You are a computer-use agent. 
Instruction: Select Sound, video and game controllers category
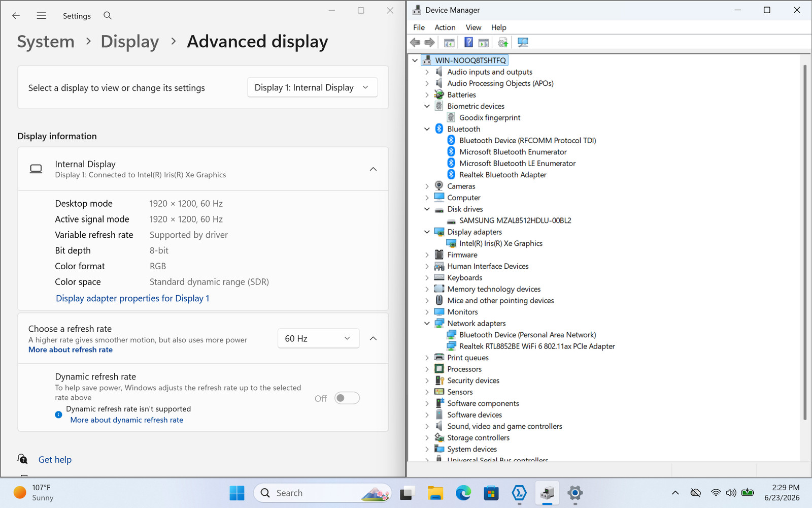coord(505,426)
